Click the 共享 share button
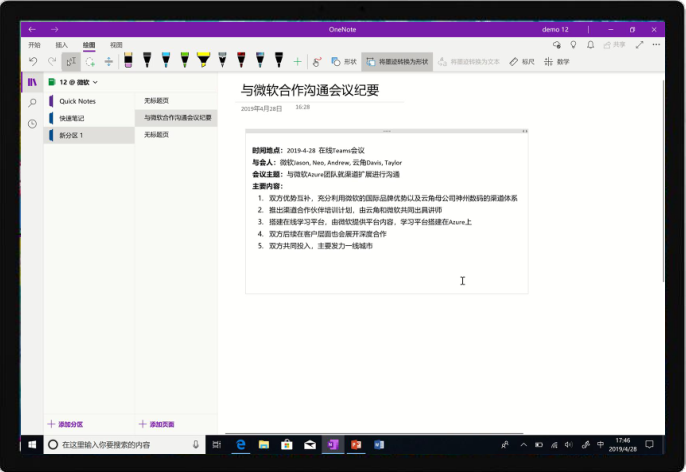The image size is (686, 472). click(614, 45)
